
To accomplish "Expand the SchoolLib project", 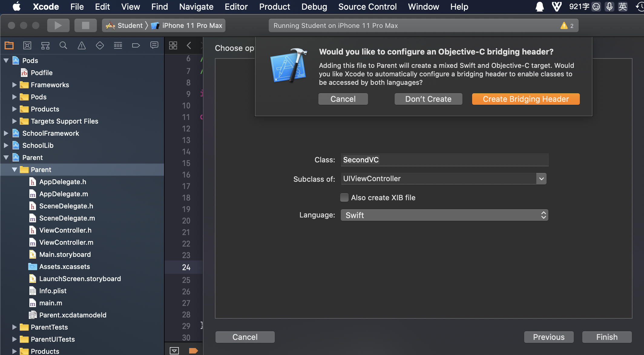I will click(6, 145).
